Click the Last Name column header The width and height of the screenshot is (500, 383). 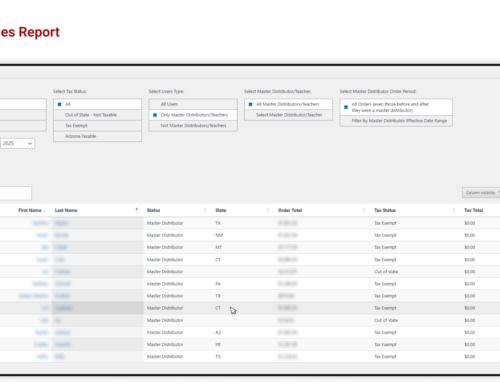click(66, 210)
